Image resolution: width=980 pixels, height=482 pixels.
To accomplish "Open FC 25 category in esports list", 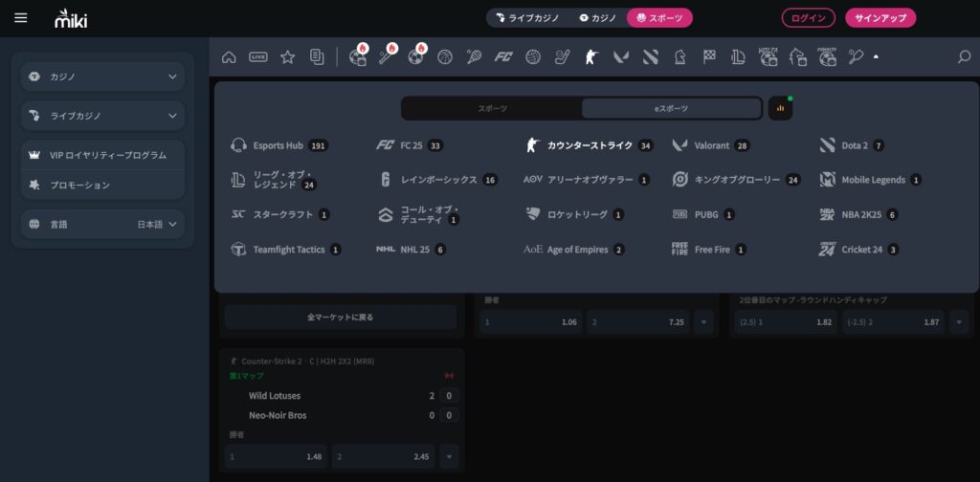I will pos(410,145).
